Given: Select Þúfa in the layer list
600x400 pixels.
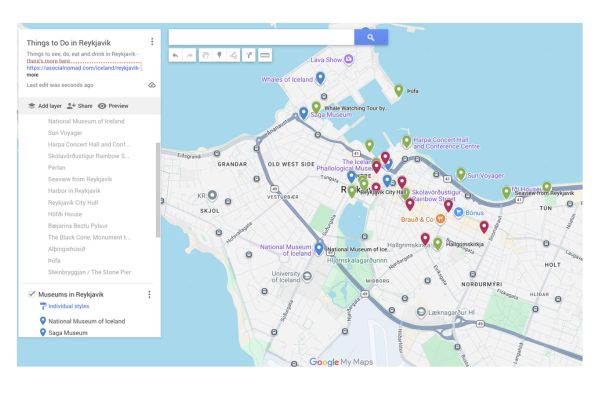Looking at the screenshot, I should [x=54, y=260].
